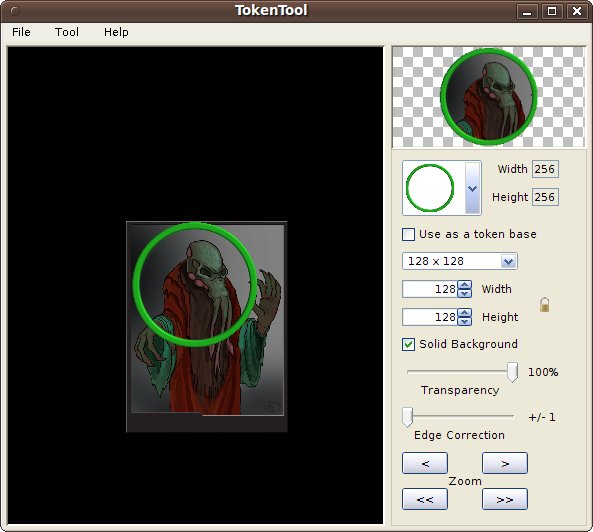Click the up arrow of Height spinner
The width and height of the screenshot is (593, 532).
pos(464,313)
